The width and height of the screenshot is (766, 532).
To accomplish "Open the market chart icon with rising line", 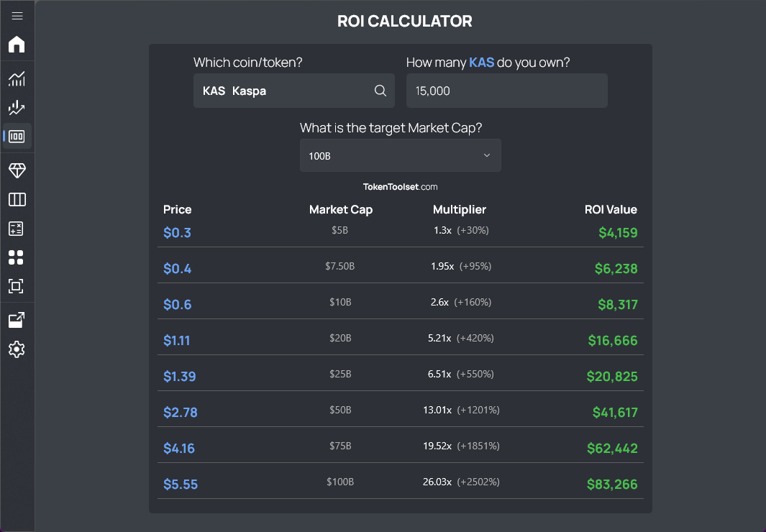I will pos(17,78).
